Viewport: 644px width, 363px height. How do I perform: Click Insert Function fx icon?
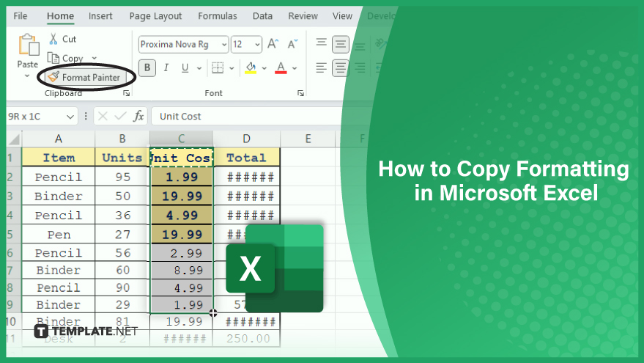pos(138,117)
